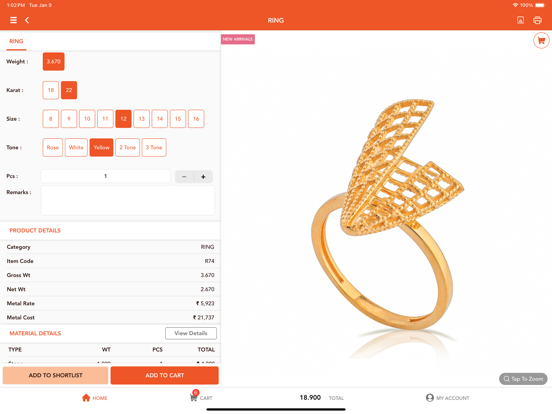Click the WT column header
The width and height of the screenshot is (552, 414).
coord(106,350)
